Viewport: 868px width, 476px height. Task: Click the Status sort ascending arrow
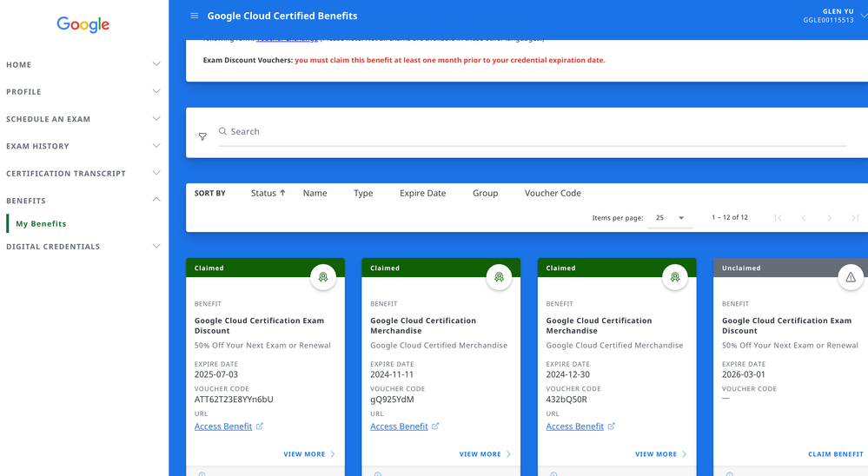pos(282,193)
